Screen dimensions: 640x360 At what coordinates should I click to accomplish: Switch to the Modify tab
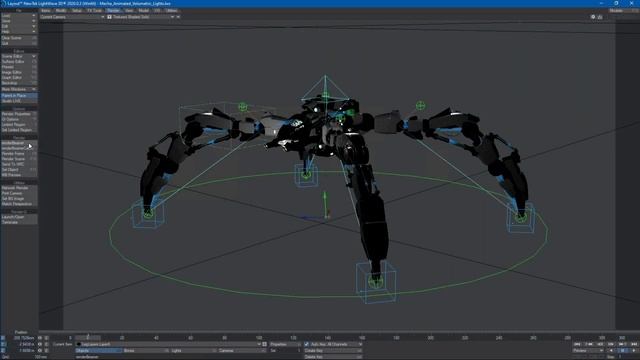(61, 11)
